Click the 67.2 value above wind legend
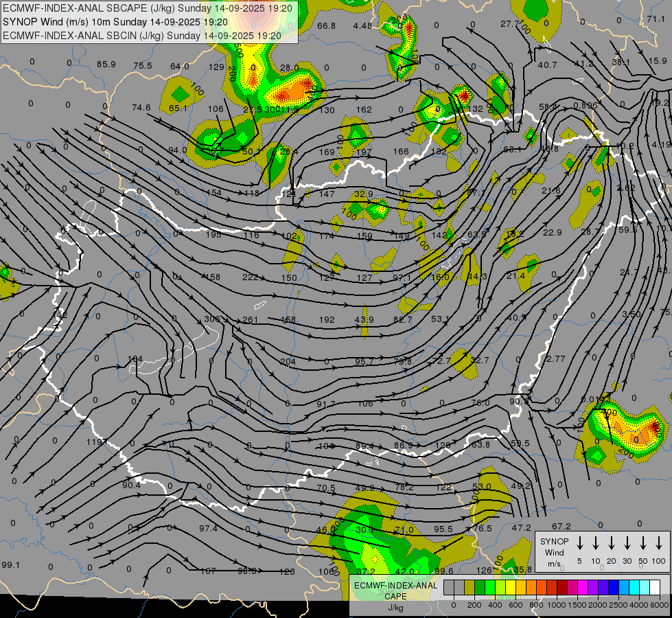This screenshot has width=672, height=618. (561, 526)
